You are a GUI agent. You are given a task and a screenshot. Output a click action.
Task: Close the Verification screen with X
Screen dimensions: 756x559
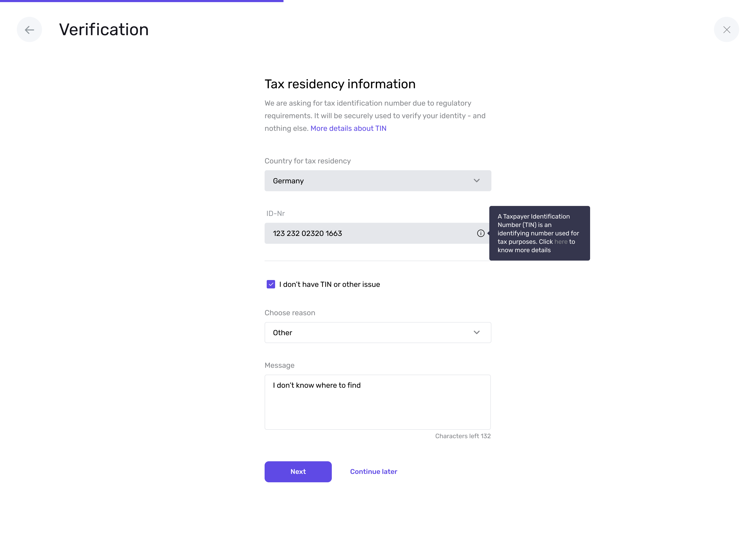coord(726,30)
